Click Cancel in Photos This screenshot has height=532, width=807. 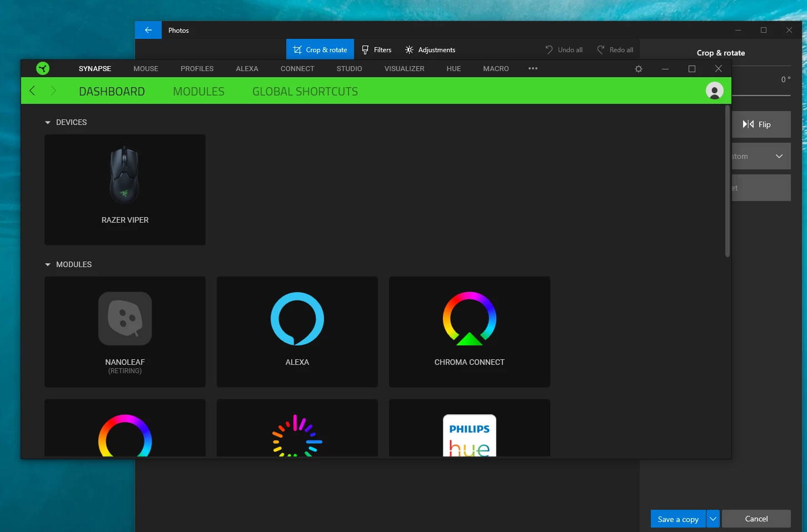[756, 519]
